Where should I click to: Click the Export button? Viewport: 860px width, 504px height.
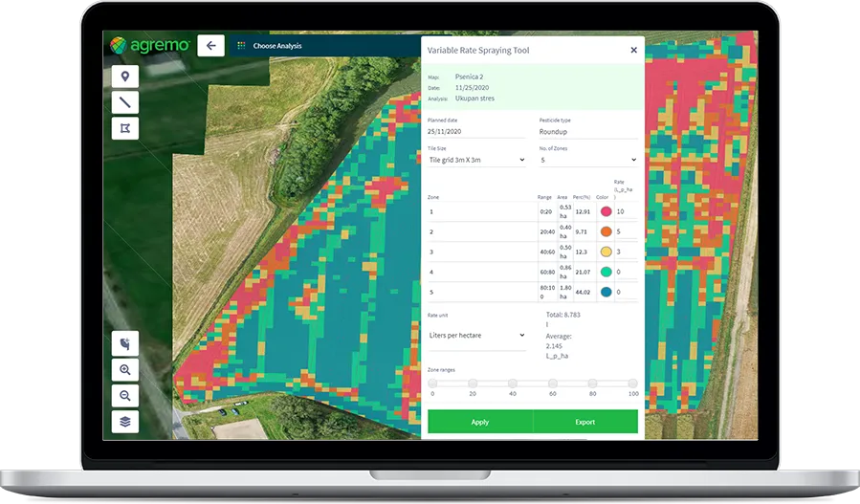(585, 422)
